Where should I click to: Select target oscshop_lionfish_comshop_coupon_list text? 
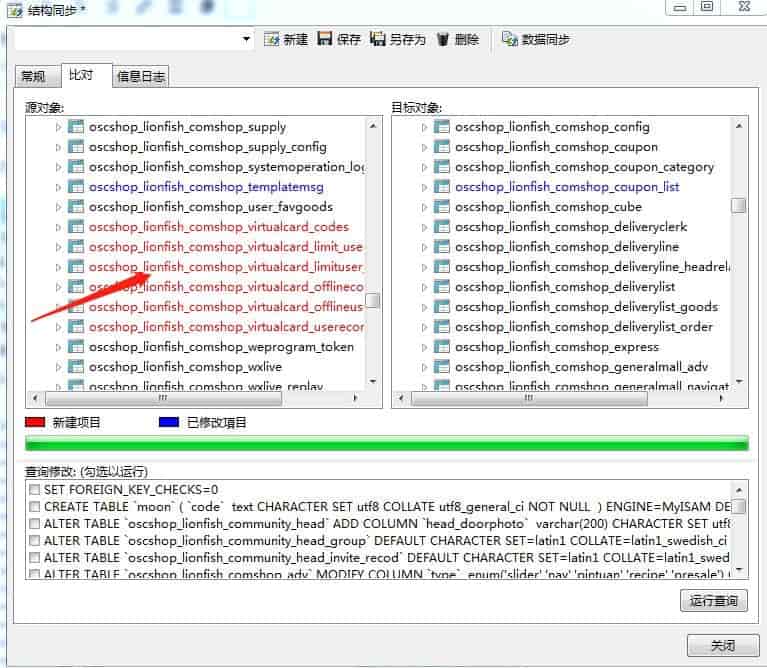[x=567, y=187]
